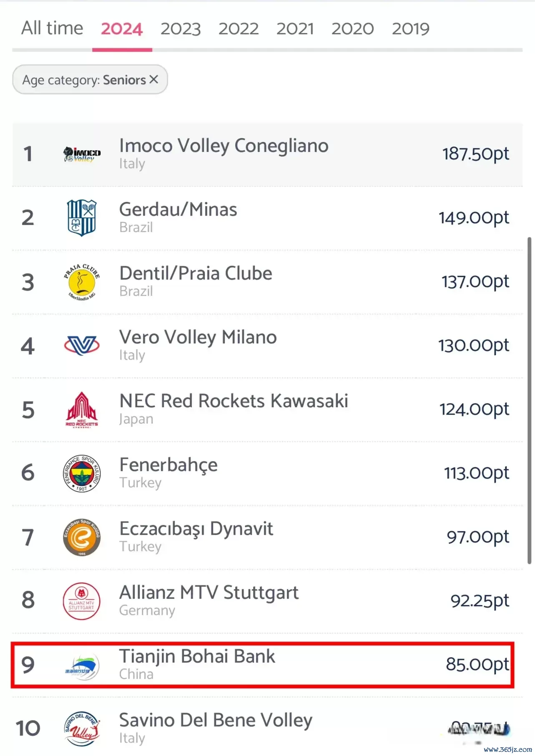Click the Fenerbahçe club crest
Viewport: 535px width, 756px height.
tap(82, 473)
